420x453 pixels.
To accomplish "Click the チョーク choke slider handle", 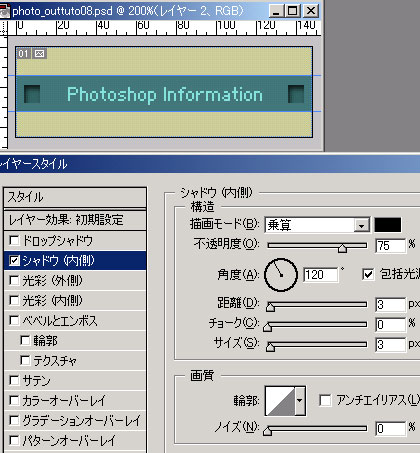I will click(267, 327).
